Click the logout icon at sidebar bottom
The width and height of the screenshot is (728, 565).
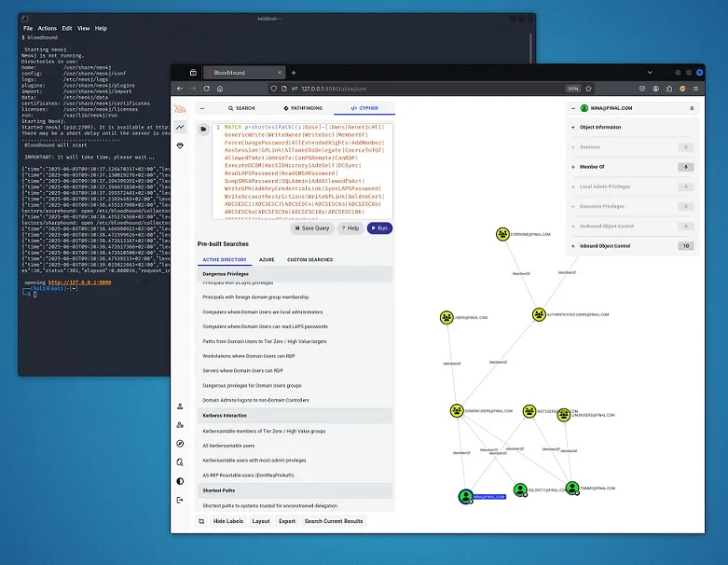tap(180, 500)
